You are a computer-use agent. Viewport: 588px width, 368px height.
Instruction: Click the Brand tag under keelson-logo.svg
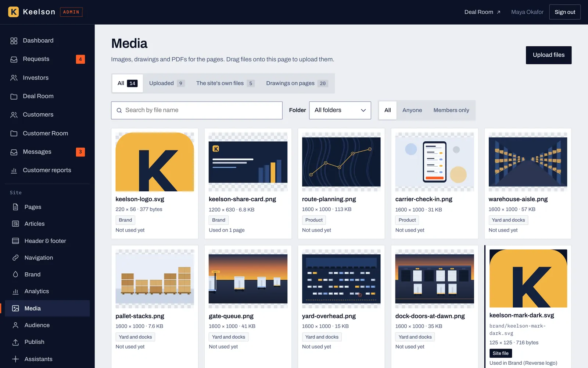(125, 220)
